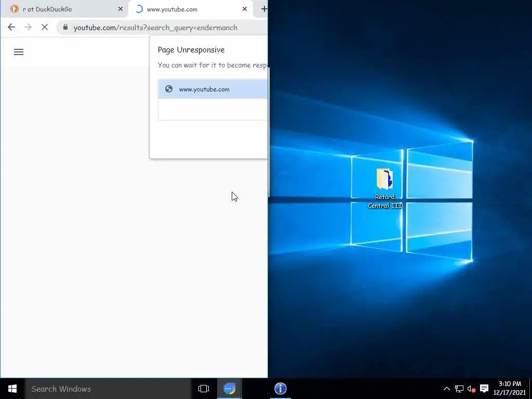Click the browser forward arrow
The height and width of the screenshot is (399, 532).
[28, 27]
